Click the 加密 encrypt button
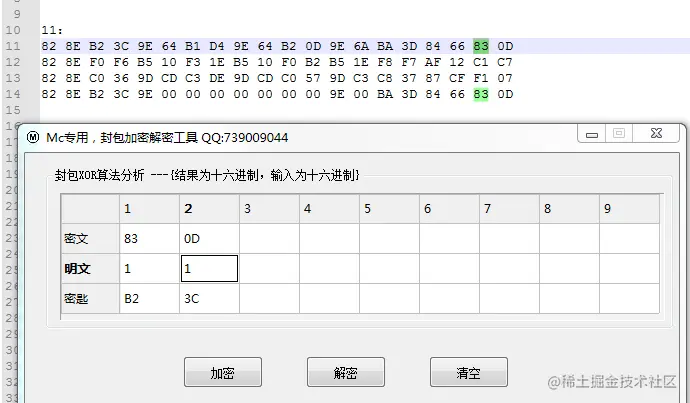 pos(223,372)
